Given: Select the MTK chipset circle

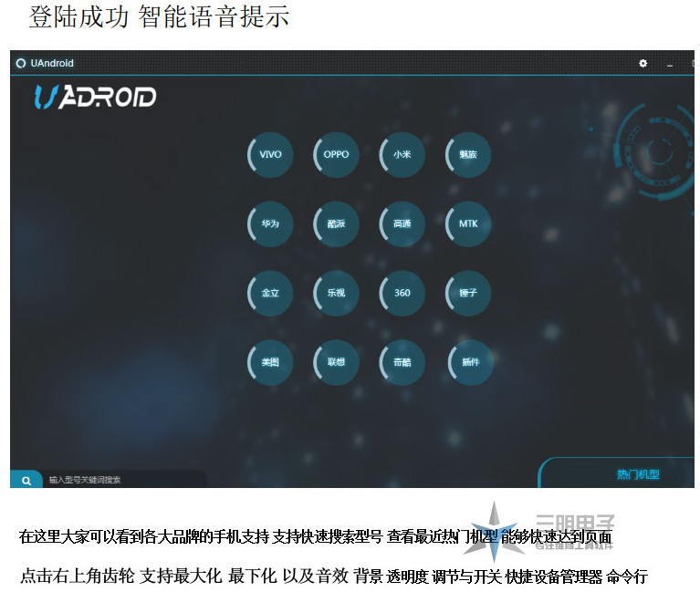Looking at the screenshot, I should point(468,223).
